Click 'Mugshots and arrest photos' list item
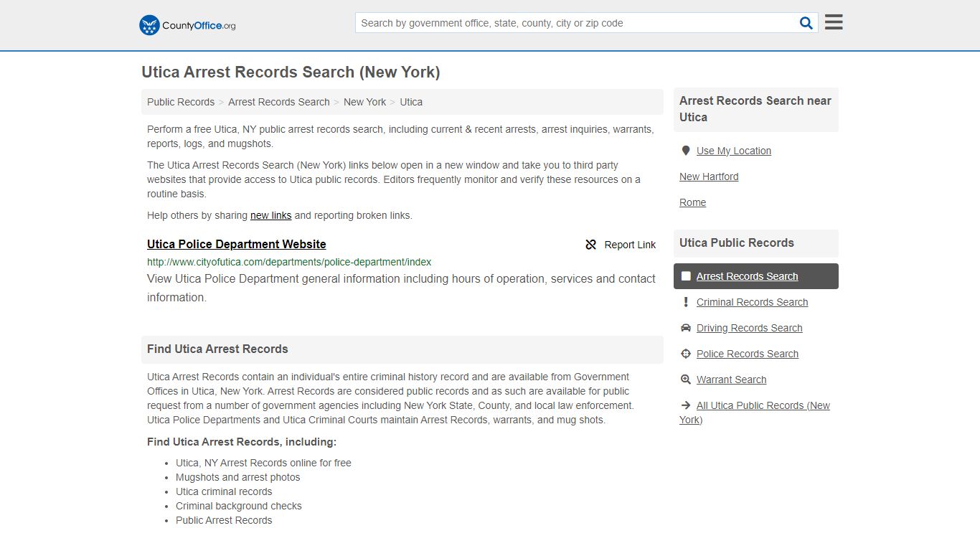Image resolution: width=980 pixels, height=551 pixels. click(237, 477)
